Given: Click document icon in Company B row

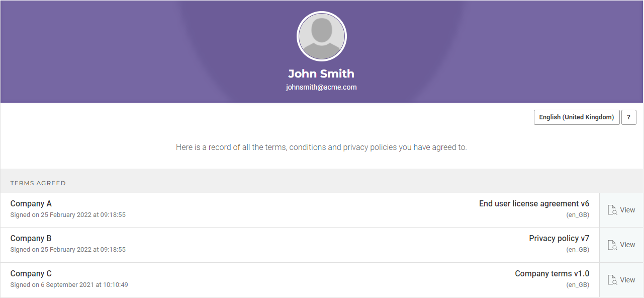Looking at the screenshot, I should 612,245.
